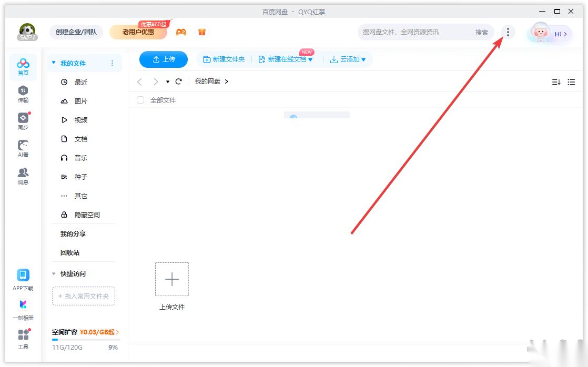The image size is (588, 367).
Task: Open the 同步 sync icon in sidebar
Action: click(x=23, y=121)
